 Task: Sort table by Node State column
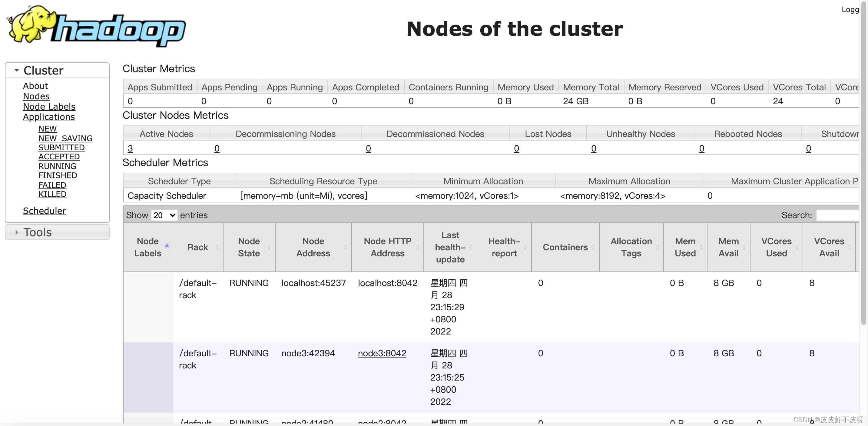tap(249, 247)
